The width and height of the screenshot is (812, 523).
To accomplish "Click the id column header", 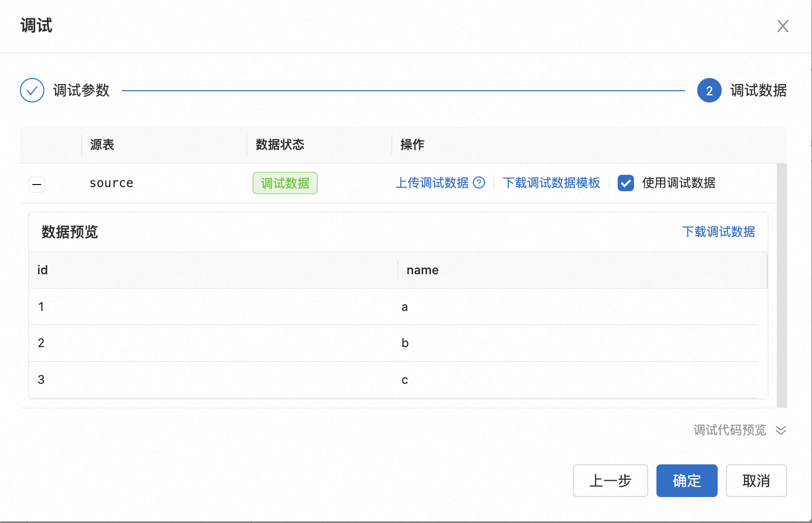I will tap(42, 270).
